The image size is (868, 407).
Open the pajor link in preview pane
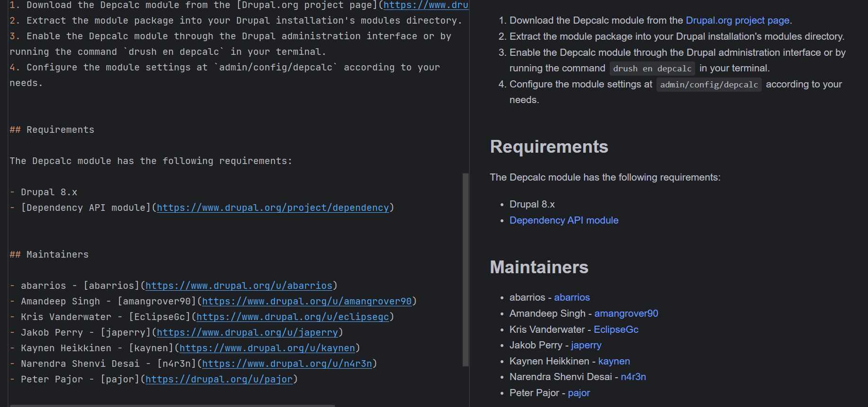579,393
